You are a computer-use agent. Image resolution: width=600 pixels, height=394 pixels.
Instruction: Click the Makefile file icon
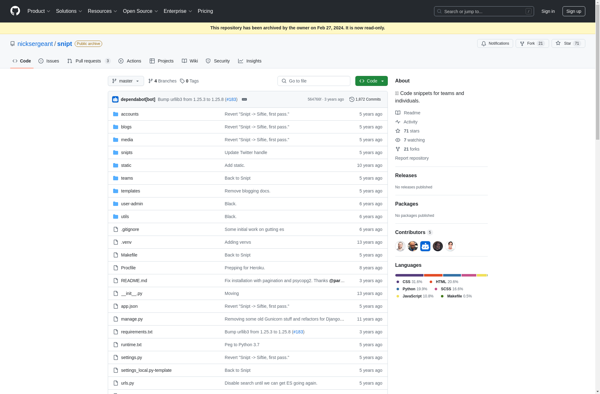(116, 255)
